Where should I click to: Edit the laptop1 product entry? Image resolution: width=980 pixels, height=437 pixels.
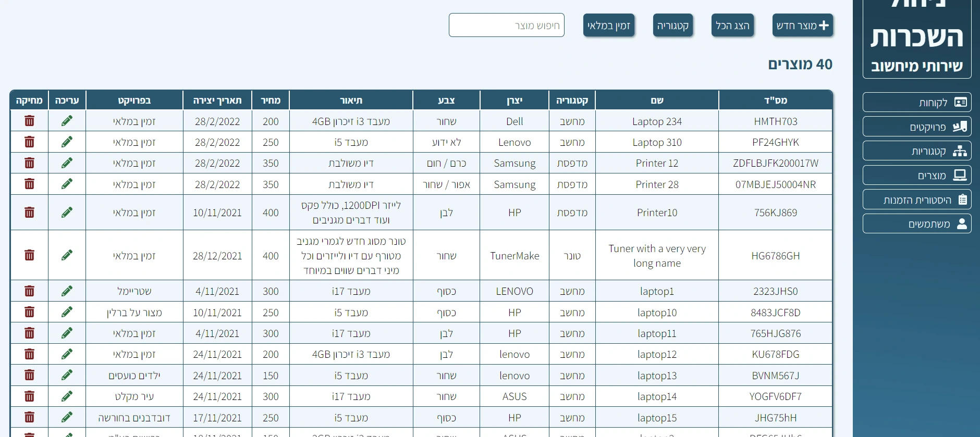(x=67, y=291)
